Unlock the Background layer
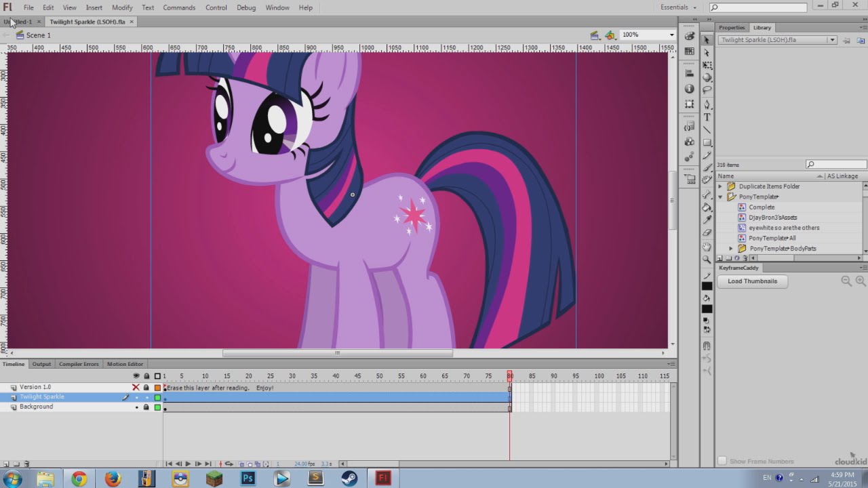868x488 pixels. point(146,407)
